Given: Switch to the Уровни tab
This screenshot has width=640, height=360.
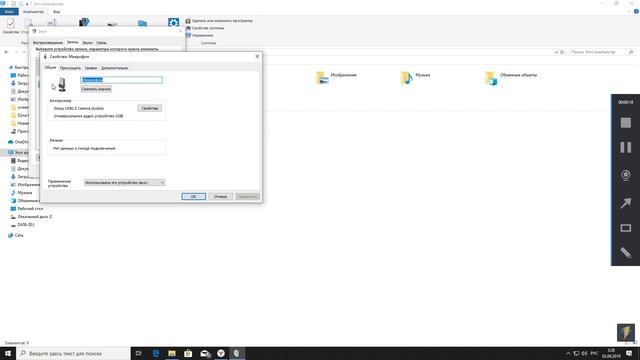Looking at the screenshot, I should tap(91, 68).
